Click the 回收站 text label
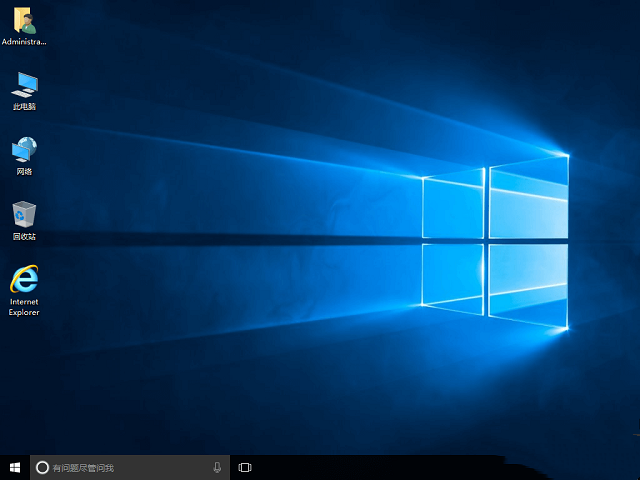The width and height of the screenshot is (640, 480). (24, 237)
